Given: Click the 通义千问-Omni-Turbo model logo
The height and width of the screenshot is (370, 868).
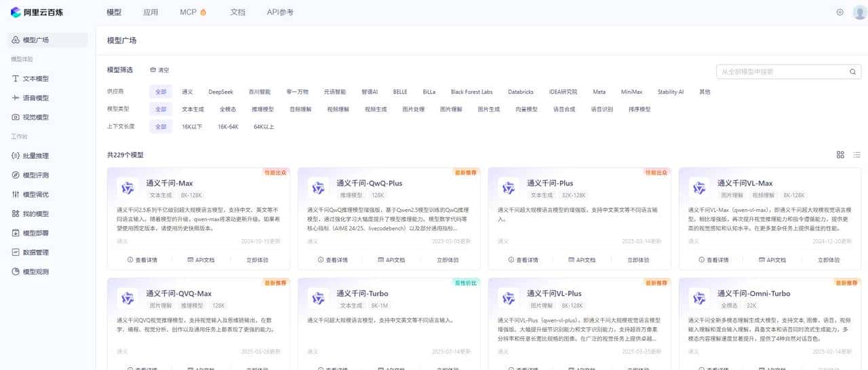Looking at the screenshot, I should click(x=698, y=297).
